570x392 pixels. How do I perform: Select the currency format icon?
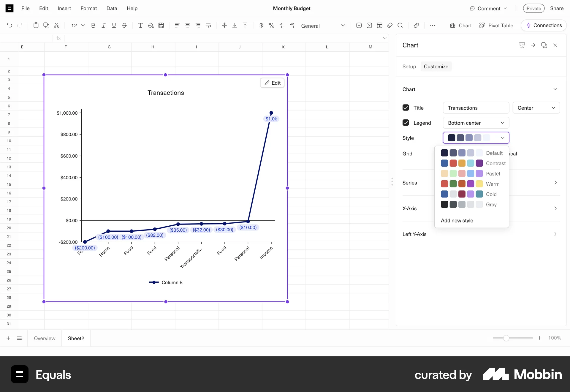click(261, 26)
